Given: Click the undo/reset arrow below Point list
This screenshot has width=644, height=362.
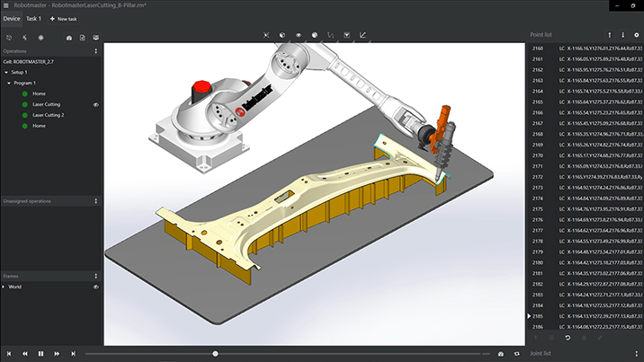Looking at the screenshot, I should coord(568,338).
